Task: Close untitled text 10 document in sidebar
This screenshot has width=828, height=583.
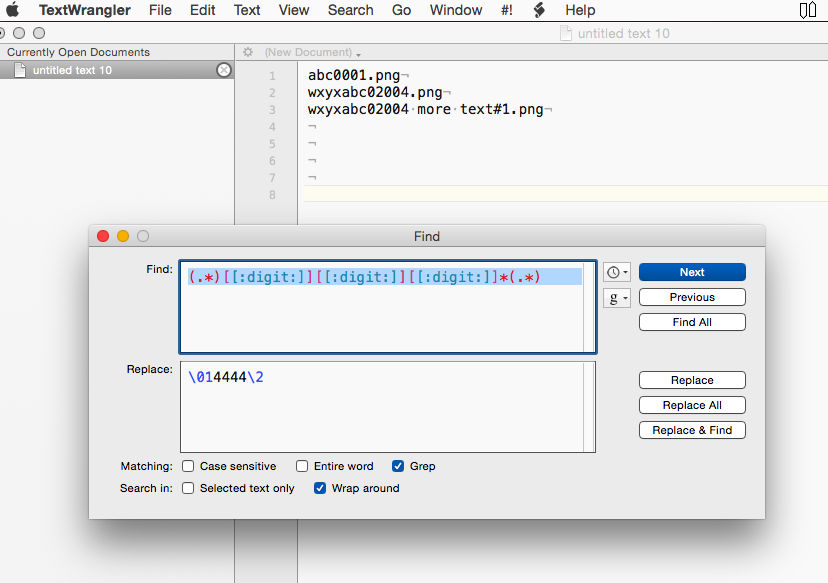Action: (x=224, y=70)
